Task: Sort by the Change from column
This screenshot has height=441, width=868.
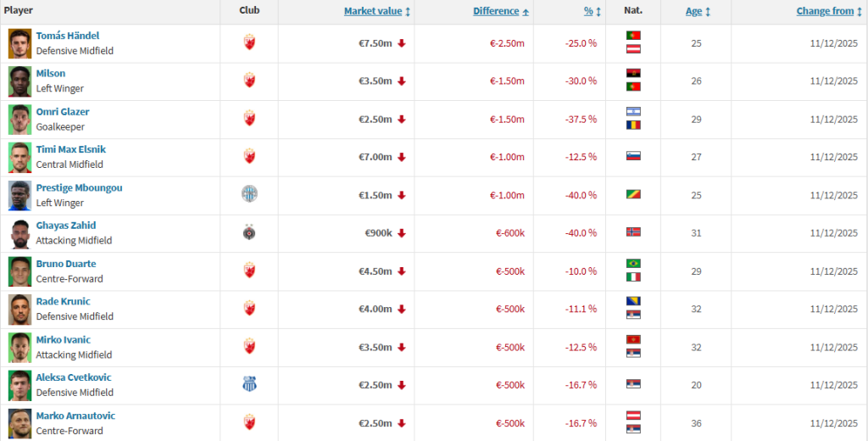Action: 825,11
